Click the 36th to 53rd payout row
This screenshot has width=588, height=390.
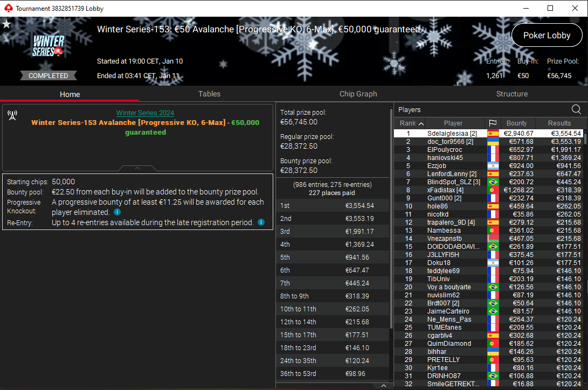333,373
